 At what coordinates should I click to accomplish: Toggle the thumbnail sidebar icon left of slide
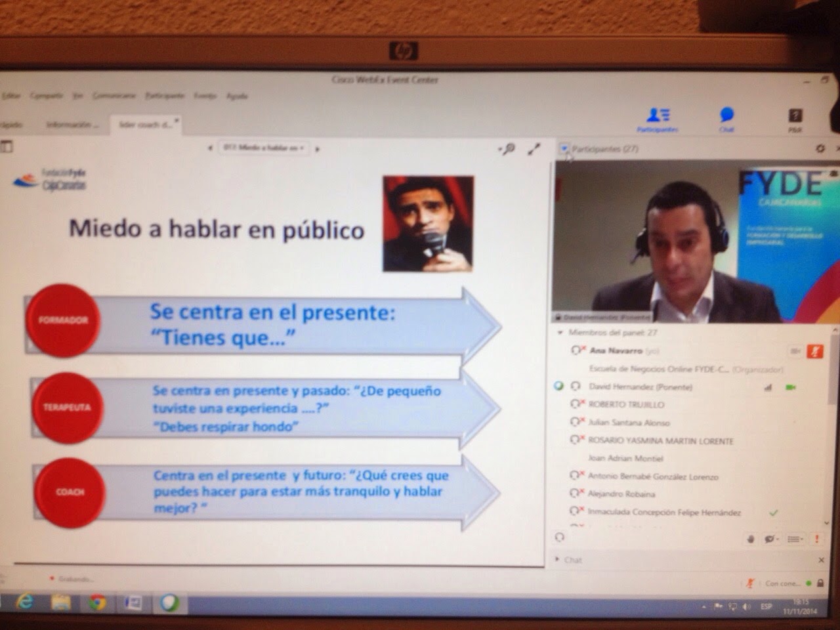(6, 146)
